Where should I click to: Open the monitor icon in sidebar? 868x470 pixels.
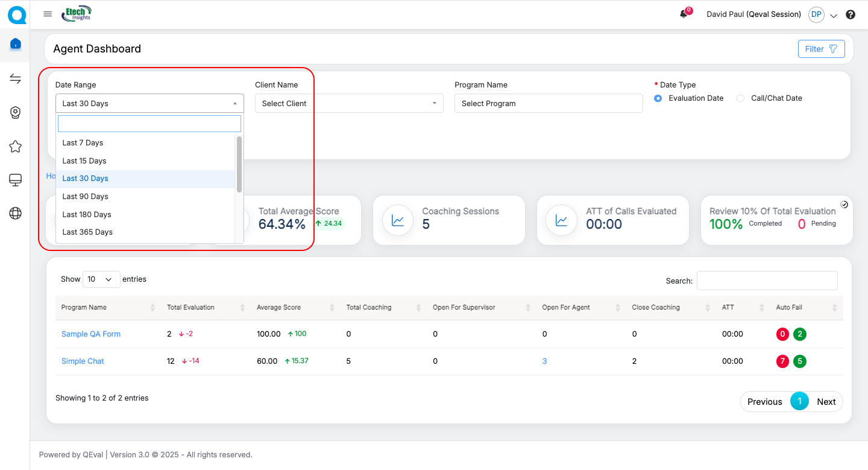[x=16, y=180]
